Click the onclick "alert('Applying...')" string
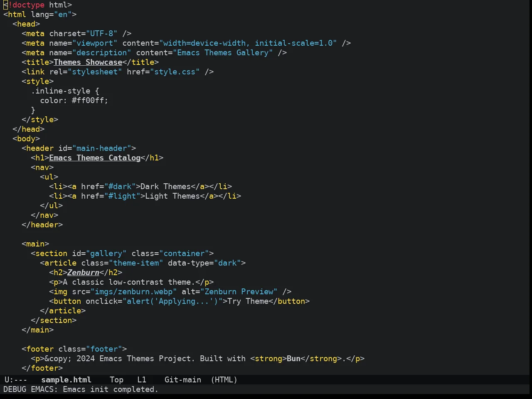 [x=173, y=301]
